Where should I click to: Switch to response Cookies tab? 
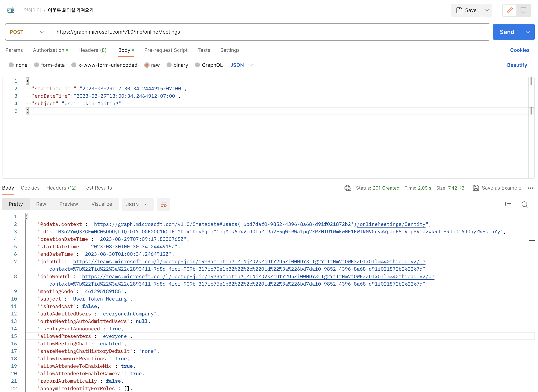tap(30, 188)
